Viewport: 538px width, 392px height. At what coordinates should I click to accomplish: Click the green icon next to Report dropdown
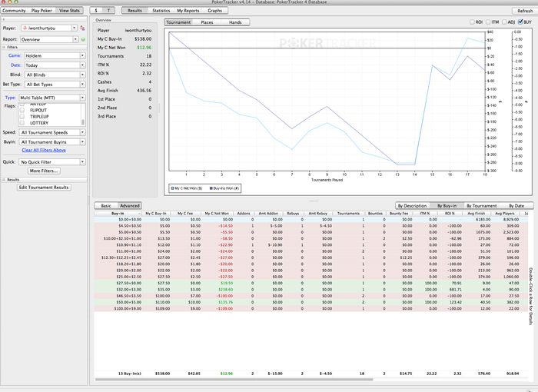point(81,38)
